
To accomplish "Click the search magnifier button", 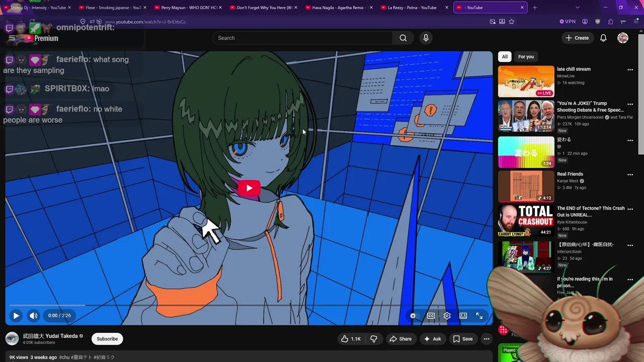I will (403, 38).
